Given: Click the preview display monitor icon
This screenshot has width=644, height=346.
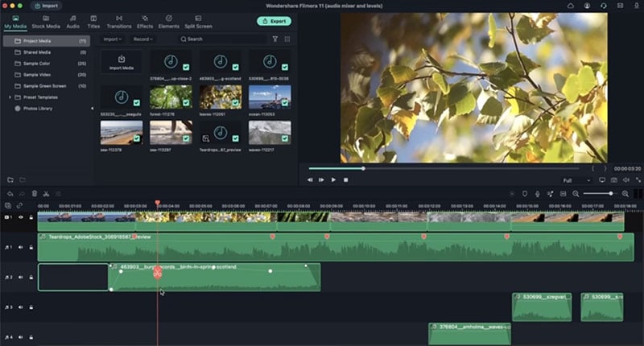Looking at the screenshot, I should coord(601,180).
